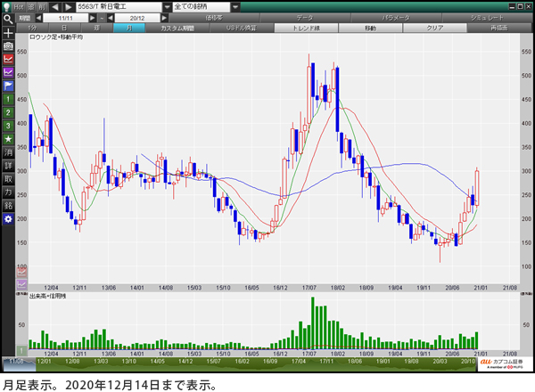Image resolution: width=535 pixels, height=392 pixels.
Task: Open the シミュレート menu
Action: pyautogui.click(x=487, y=18)
